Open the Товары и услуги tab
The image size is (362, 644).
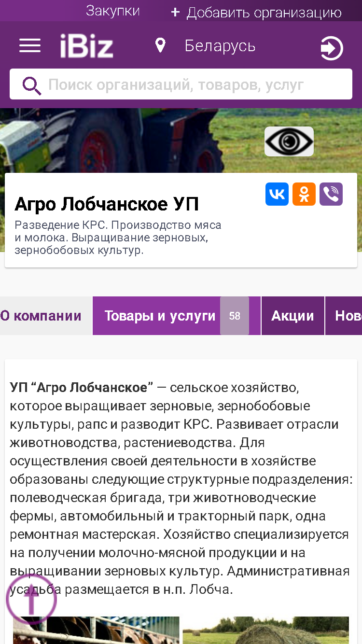177,316
